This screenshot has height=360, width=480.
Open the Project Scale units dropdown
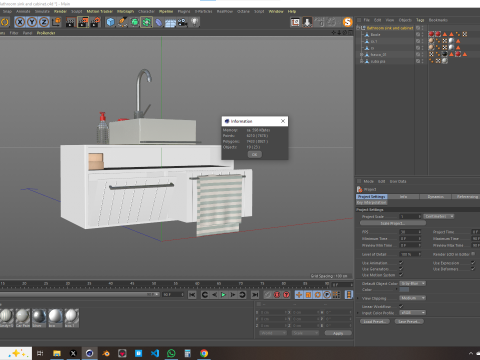(439, 216)
